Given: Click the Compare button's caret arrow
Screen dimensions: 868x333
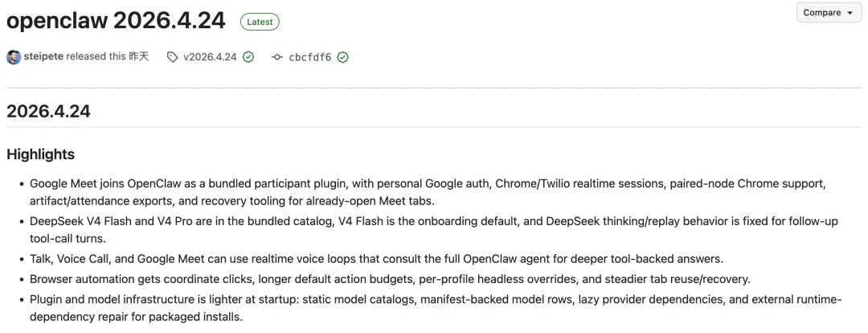Looking at the screenshot, I should pos(850,13).
